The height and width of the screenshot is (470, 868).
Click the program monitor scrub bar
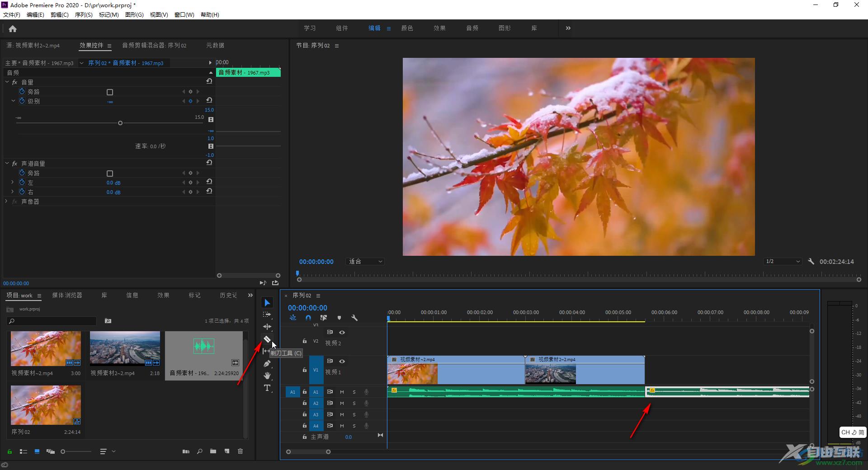[579, 274]
